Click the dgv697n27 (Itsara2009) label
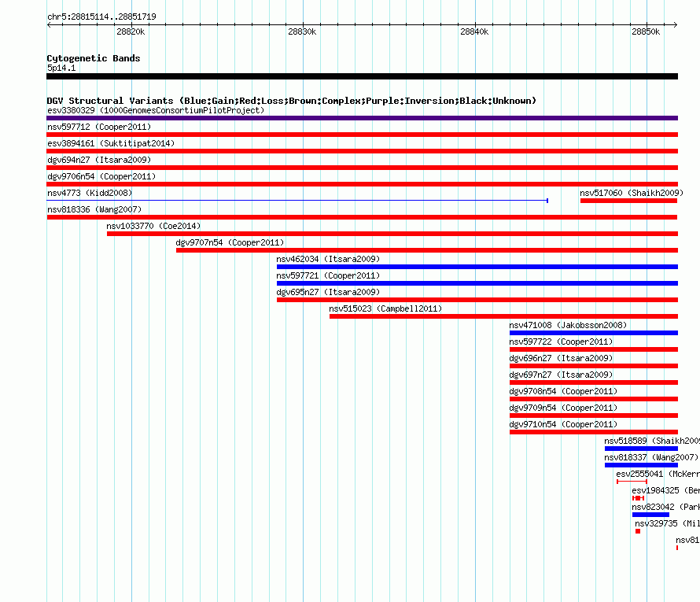The height and width of the screenshot is (602, 700). [561, 375]
